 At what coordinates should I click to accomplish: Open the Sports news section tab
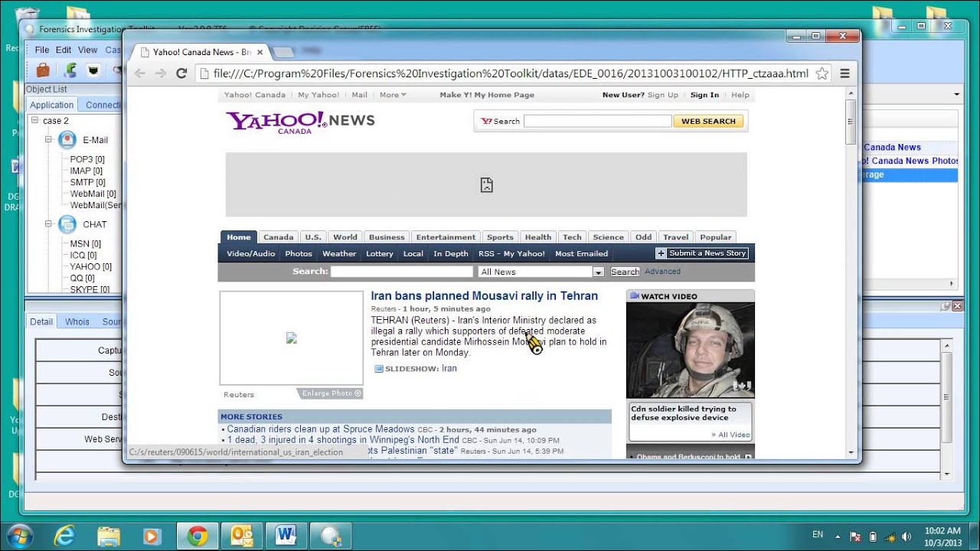(500, 237)
